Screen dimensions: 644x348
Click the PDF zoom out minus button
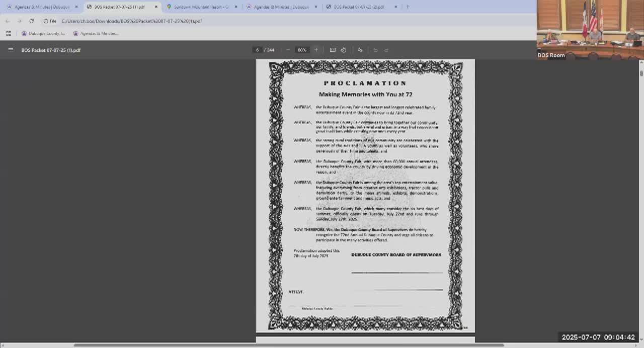[288, 50]
